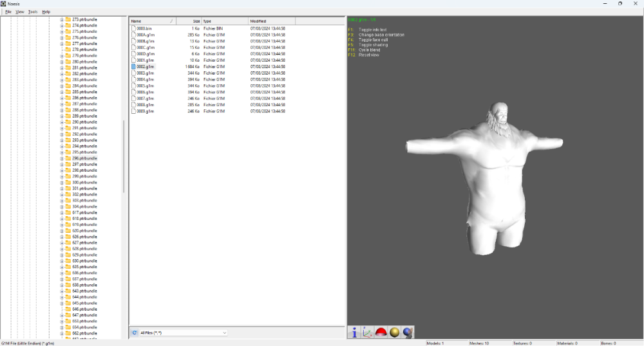Sort files by the Size column header
Screen dimensions: 644x346
click(188, 21)
